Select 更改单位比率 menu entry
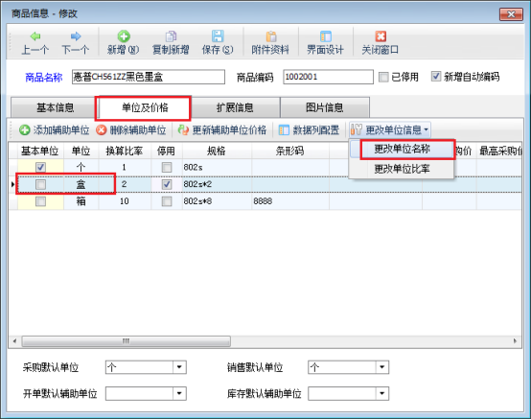The height and width of the screenshot is (420, 531). point(402,169)
